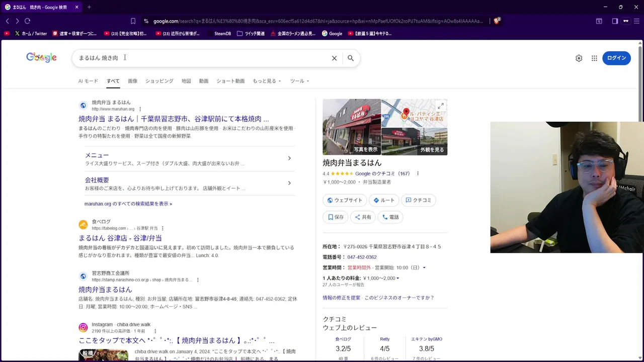Open the 外観を見る street view thumbnail
The width and height of the screenshot is (644, 362).
tap(414, 141)
